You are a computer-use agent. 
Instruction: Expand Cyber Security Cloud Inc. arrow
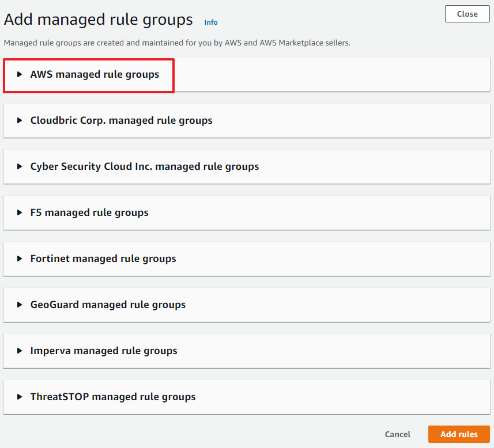(x=20, y=166)
